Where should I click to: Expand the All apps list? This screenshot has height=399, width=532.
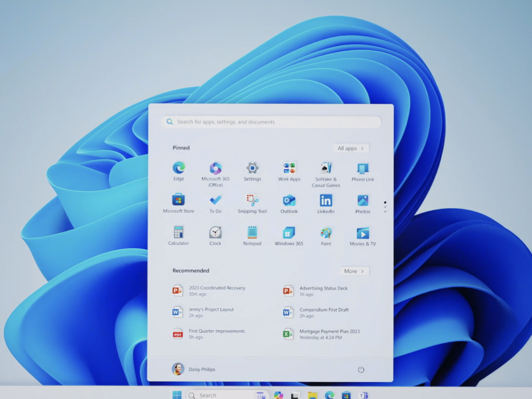coord(351,148)
